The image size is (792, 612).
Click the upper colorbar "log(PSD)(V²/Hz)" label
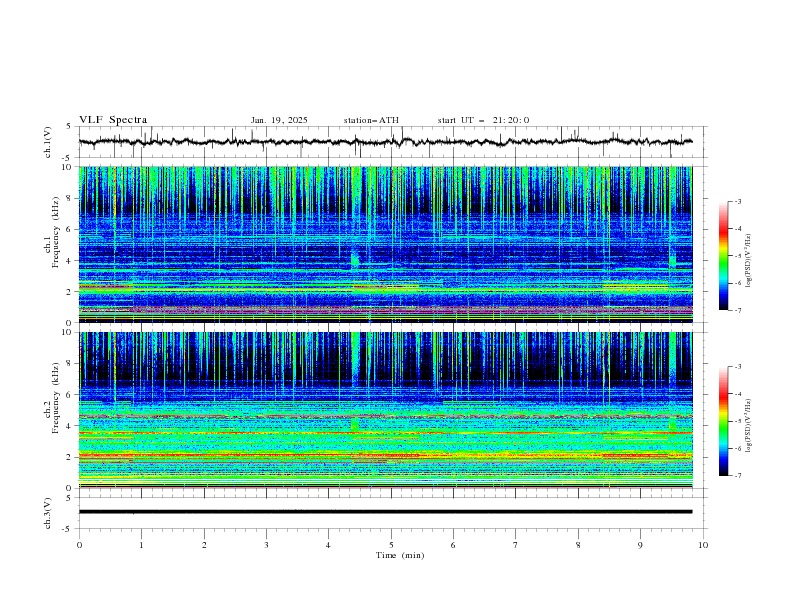click(749, 261)
